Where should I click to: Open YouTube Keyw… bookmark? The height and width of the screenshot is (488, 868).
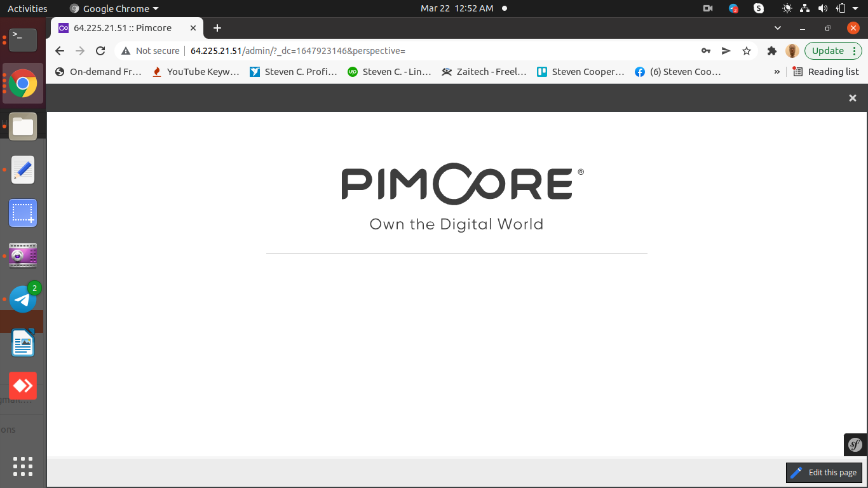coord(196,72)
